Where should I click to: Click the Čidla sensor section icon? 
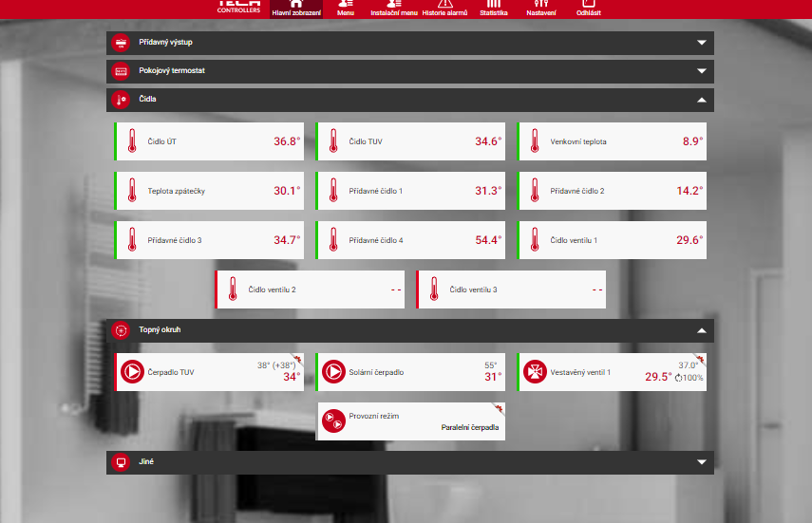click(x=121, y=100)
